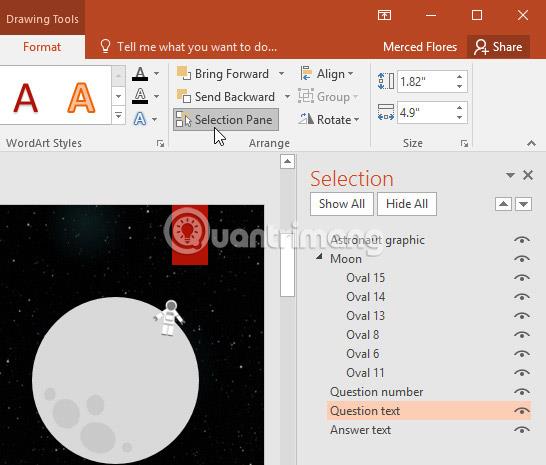Decrease shape width with down arrow
Screen dimensions: 546x465
[x=460, y=117]
